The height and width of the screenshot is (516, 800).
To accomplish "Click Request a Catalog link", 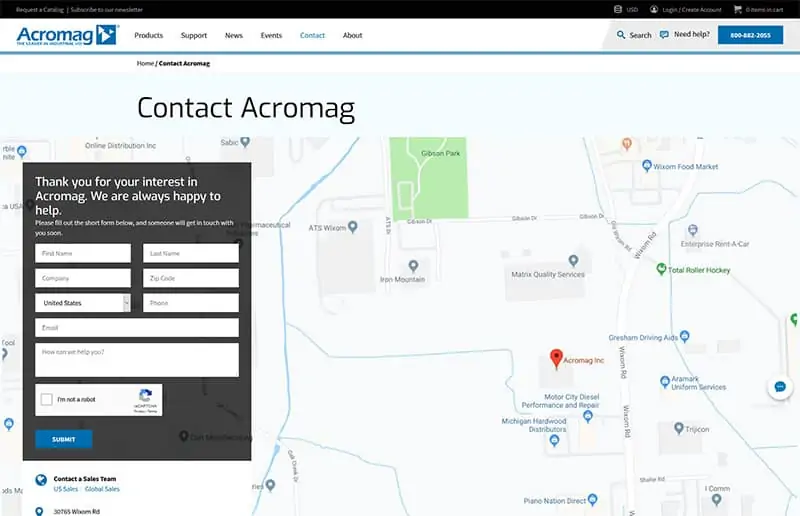I will point(40,10).
